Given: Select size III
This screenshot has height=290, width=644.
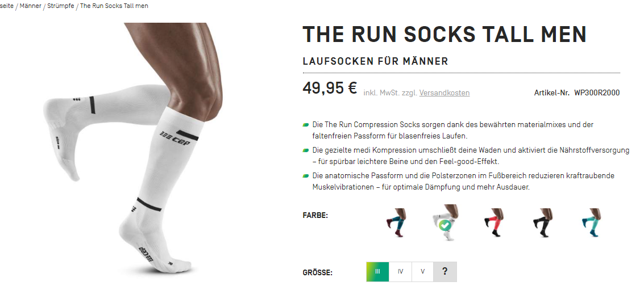Looking at the screenshot, I should point(377,271).
